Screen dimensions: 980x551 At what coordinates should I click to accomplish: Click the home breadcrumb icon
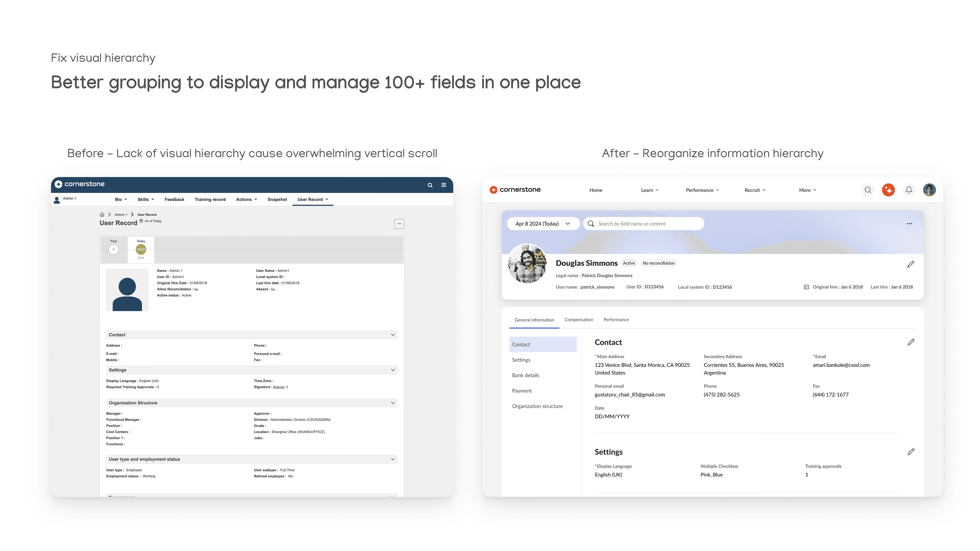pos(102,215)
